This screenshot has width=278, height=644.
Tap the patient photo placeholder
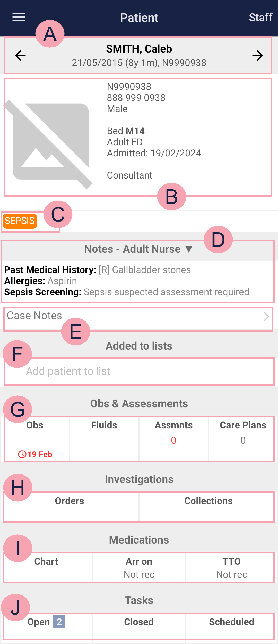coord(49,144)
